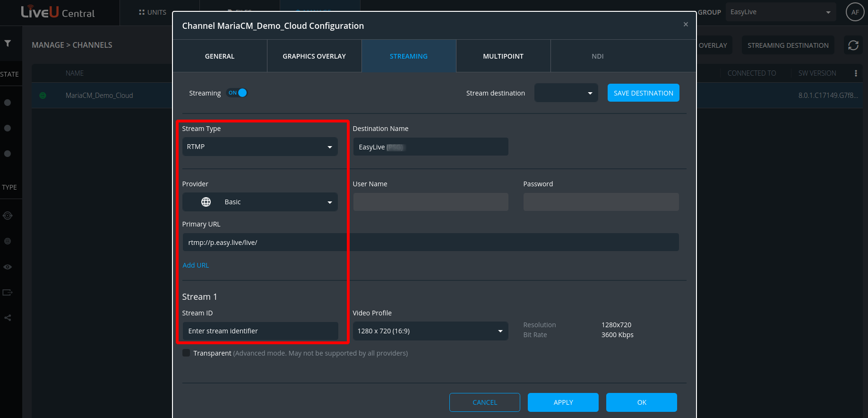
Task: Open the Provider Basic dropdown
Action: (260, 202)
